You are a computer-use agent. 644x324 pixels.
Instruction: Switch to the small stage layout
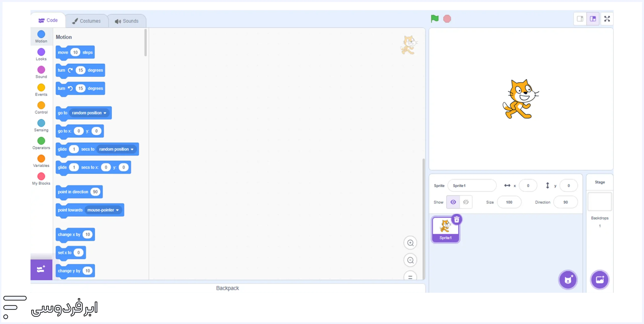point(580,19)
